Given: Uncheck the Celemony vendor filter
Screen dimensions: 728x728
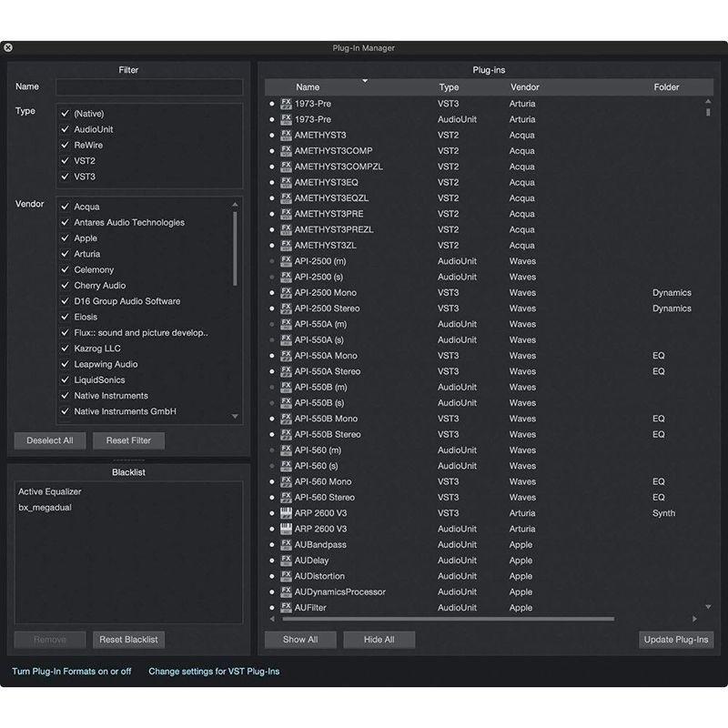Looking at the screenshot, I should click(65, 269).
